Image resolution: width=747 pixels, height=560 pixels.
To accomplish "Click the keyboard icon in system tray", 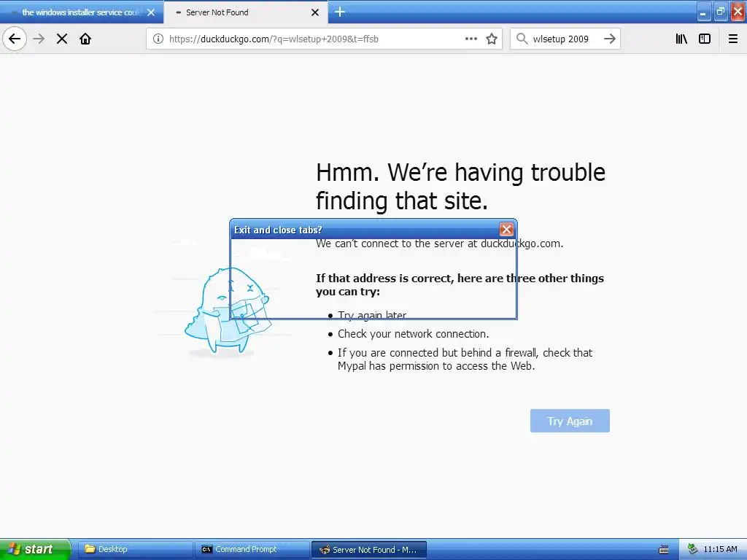I will (x=664, y=550).
